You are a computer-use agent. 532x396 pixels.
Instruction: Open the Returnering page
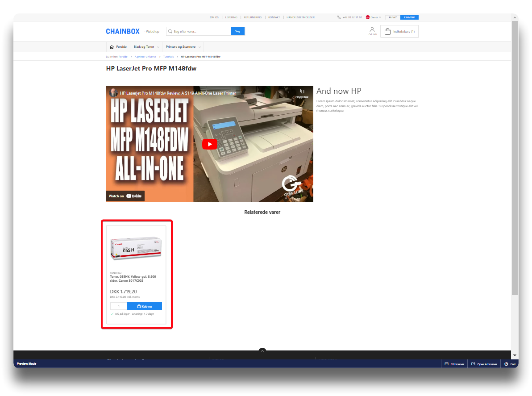coord(253,17)
